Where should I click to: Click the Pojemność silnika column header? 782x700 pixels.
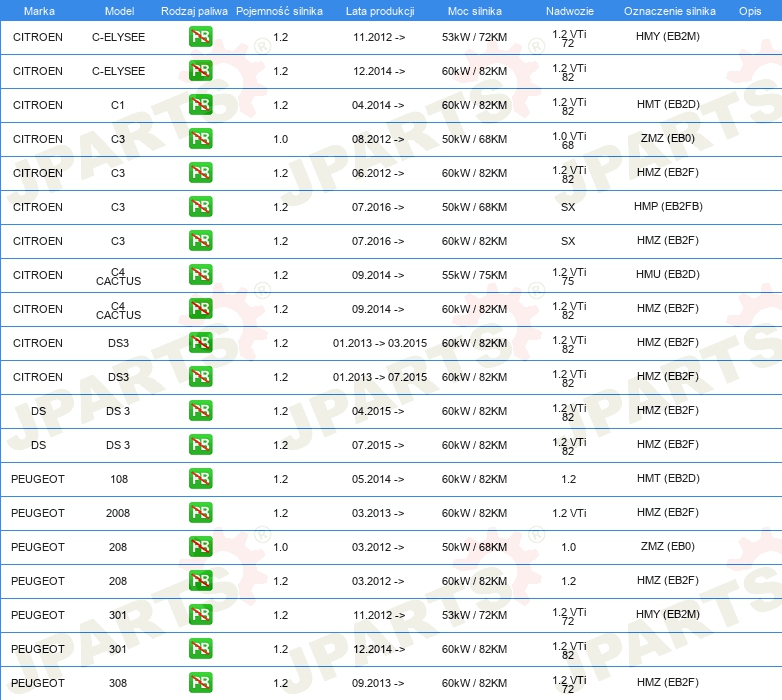(x=279, y=11)
